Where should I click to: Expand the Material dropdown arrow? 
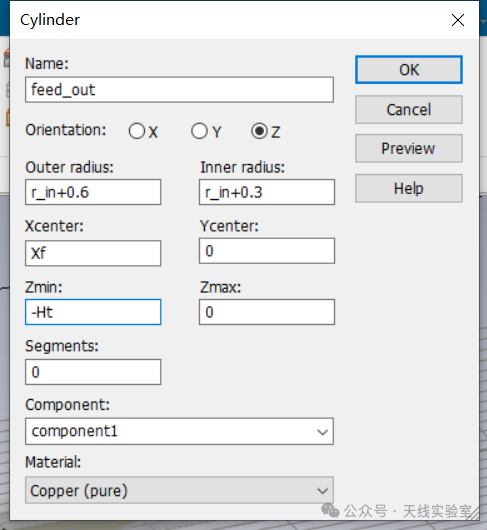pyautogui.click(x=322, y=490)
